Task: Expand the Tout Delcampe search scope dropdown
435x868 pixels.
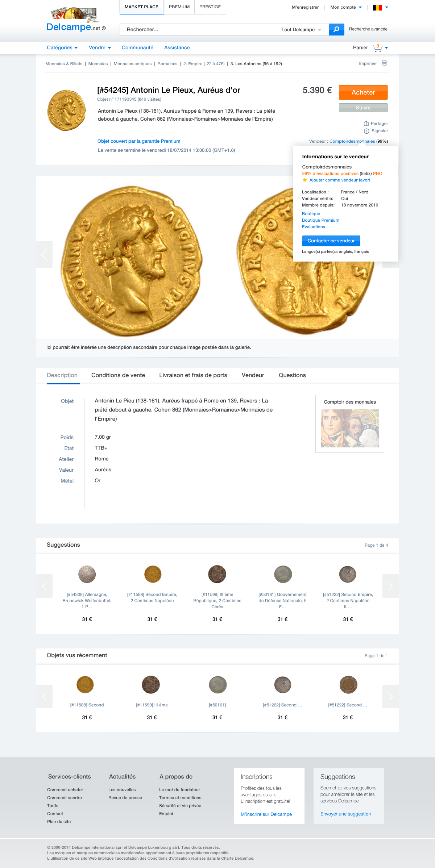Action: click(301, 30)
